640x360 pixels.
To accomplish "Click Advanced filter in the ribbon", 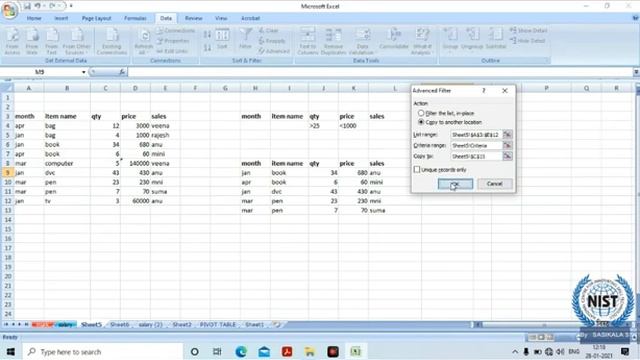I will pyautogui.click(x=274, y=51).
